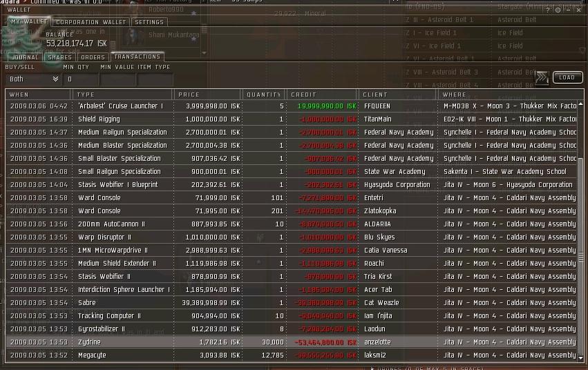588x370 pixels.
Task: Select the 1MN MicroWarpdrive II row
Action: 292,250
